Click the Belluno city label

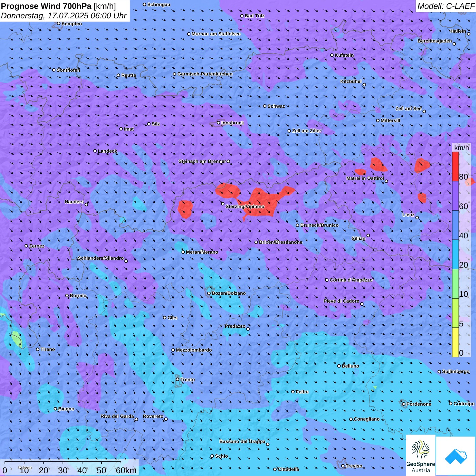coord(350,366)
